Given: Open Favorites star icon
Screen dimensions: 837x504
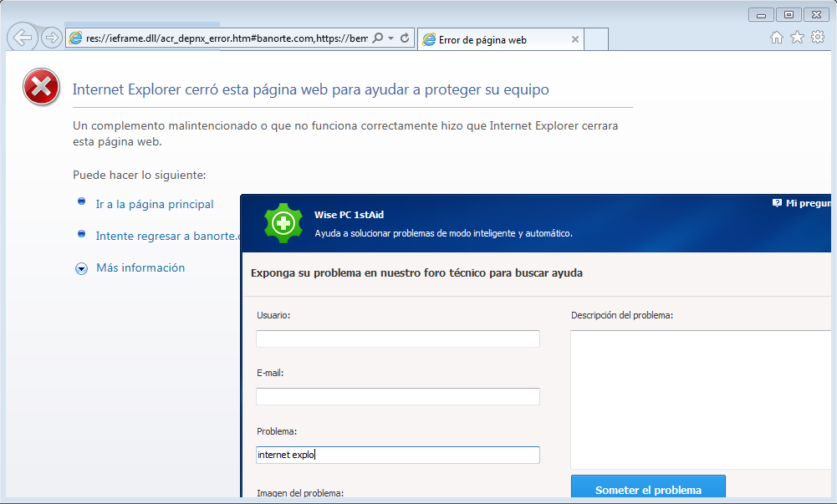Looking at the screenshot, I should [x=797, y=38].
